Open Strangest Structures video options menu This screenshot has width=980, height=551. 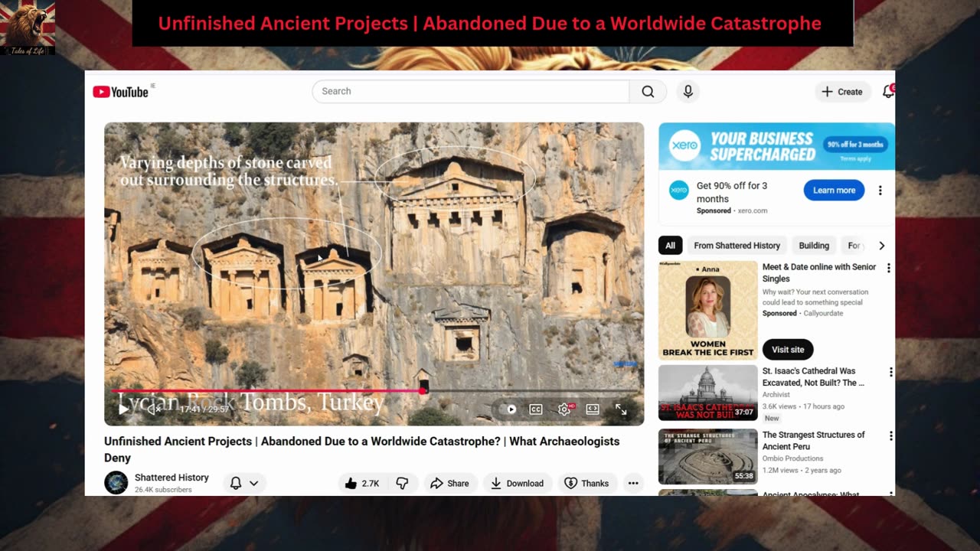point(890,436)
